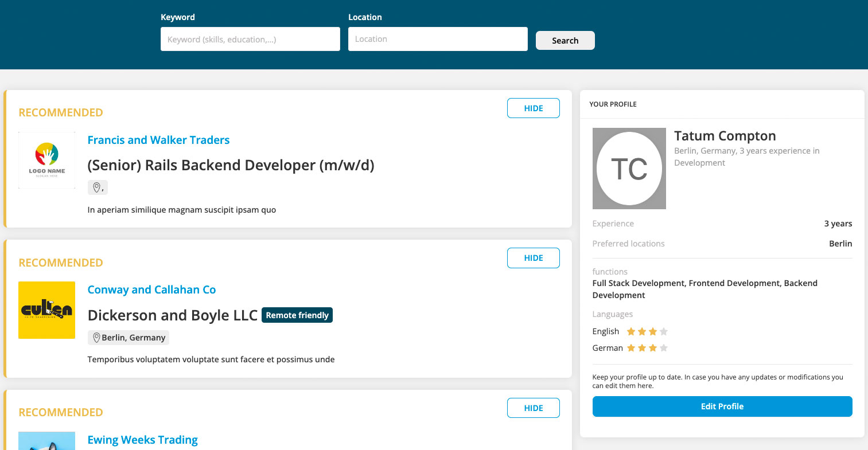Focus the Location search field
The image size is (868, 450).
pos(438,39)
